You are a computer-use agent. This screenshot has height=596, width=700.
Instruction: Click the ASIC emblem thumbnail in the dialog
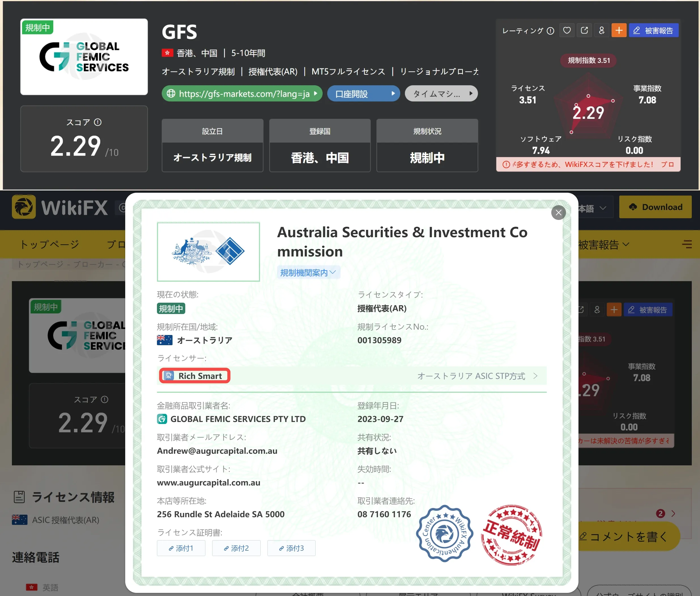pyautogui.click(x=208, y=252)
